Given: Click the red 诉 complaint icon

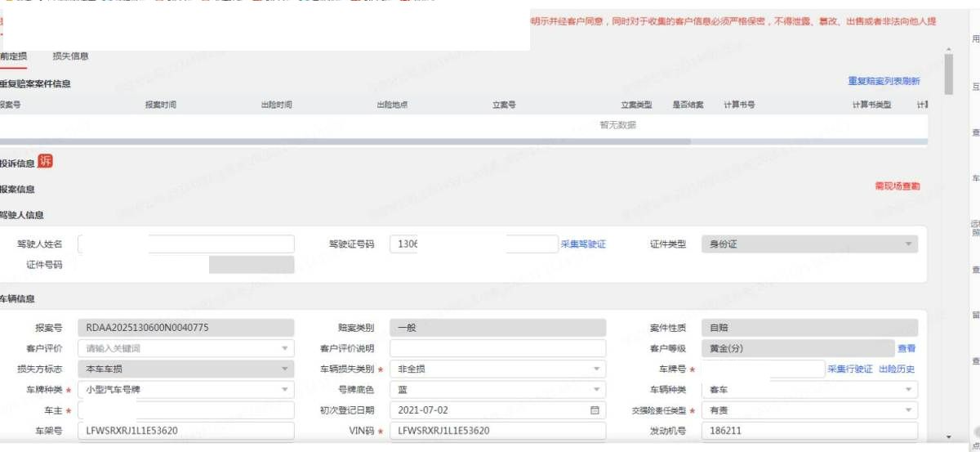Looking at the screenshot, I should coord(45,161).
